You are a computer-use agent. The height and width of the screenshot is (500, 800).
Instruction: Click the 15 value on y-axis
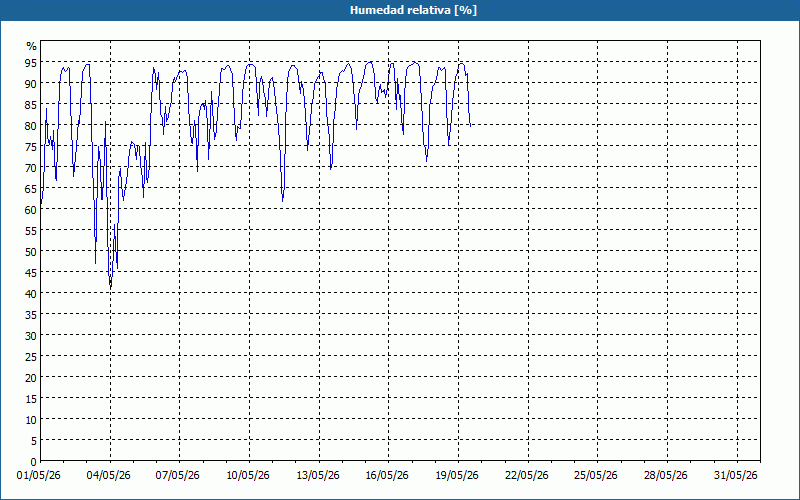31,398
